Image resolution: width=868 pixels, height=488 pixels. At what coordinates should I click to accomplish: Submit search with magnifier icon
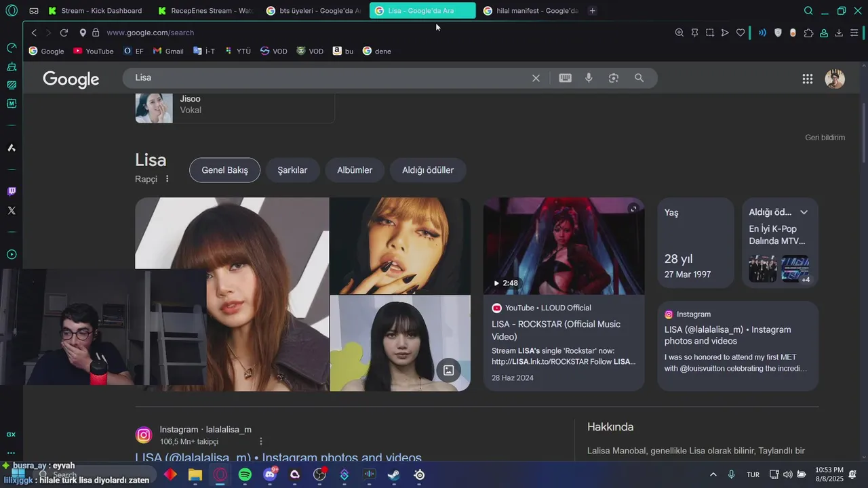click(639, 78)
